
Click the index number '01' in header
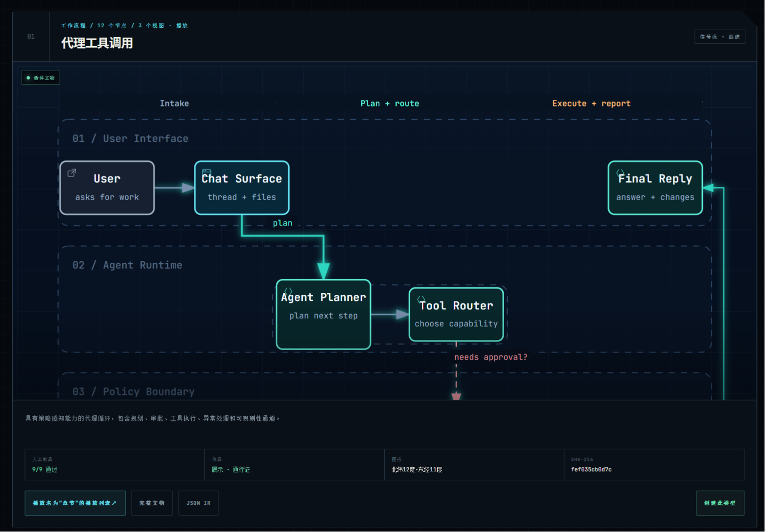tap(31, 37)
